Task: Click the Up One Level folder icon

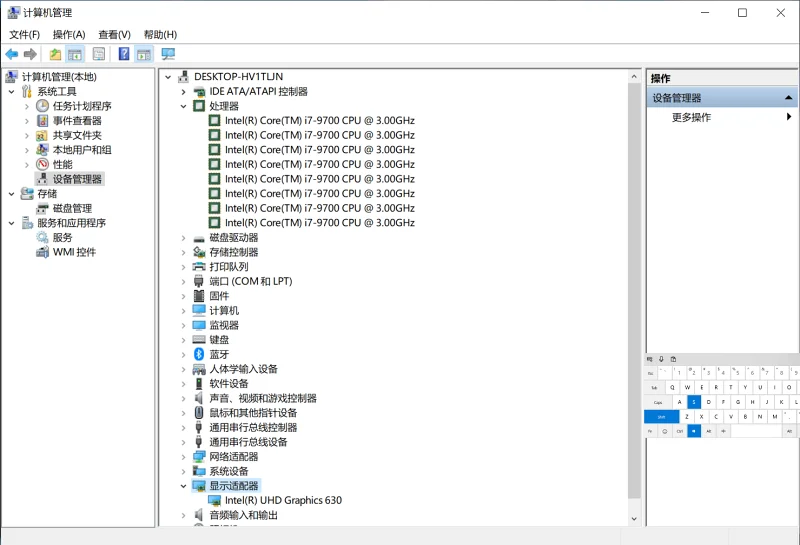Action: click(x=55, y=54)
